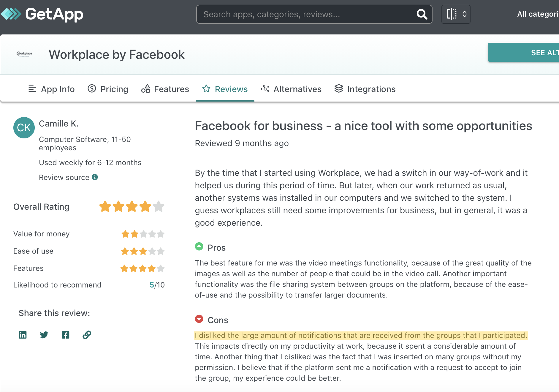Image resolution: width=559 pixels, height=392 pixels.
Task: Click the CK reviewer avatar
Action: click(24, 128)
